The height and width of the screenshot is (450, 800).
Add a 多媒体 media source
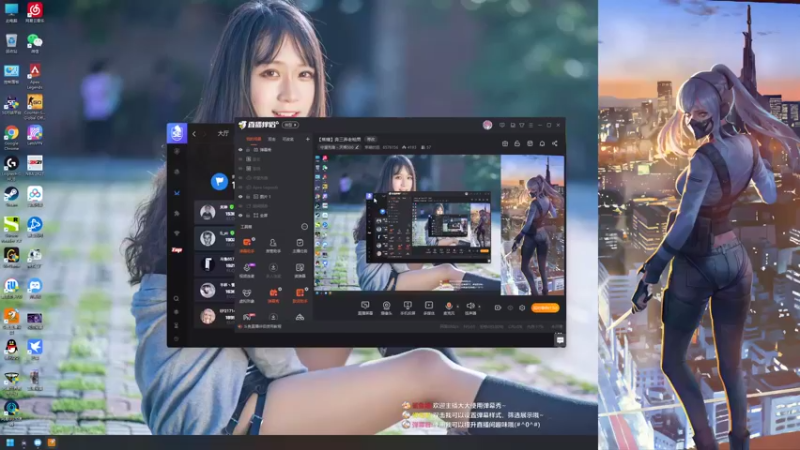429,308
